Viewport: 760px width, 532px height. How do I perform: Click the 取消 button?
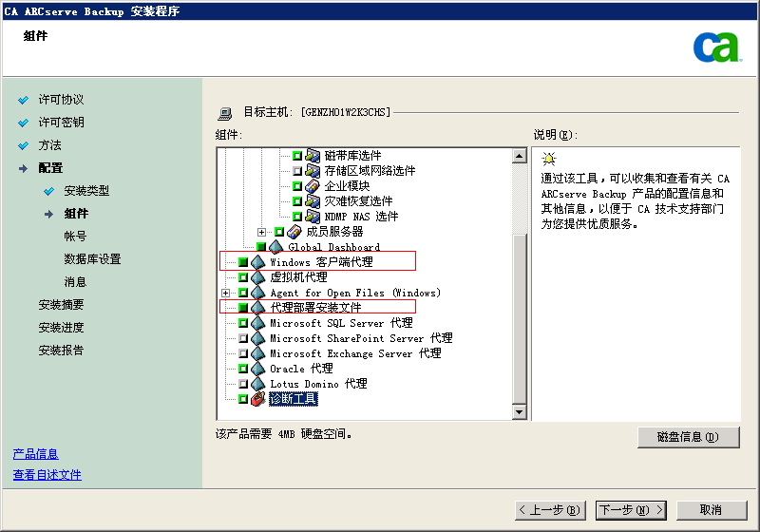pyautogui.click(x=711, y=510)
